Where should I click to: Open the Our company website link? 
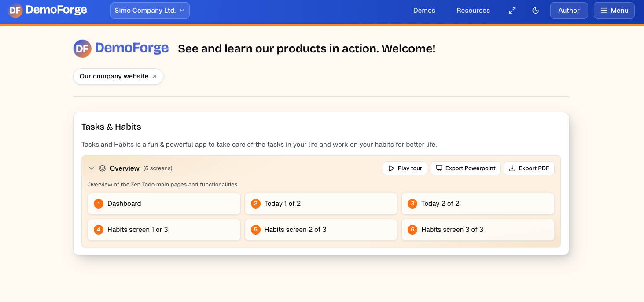point(118,76)
